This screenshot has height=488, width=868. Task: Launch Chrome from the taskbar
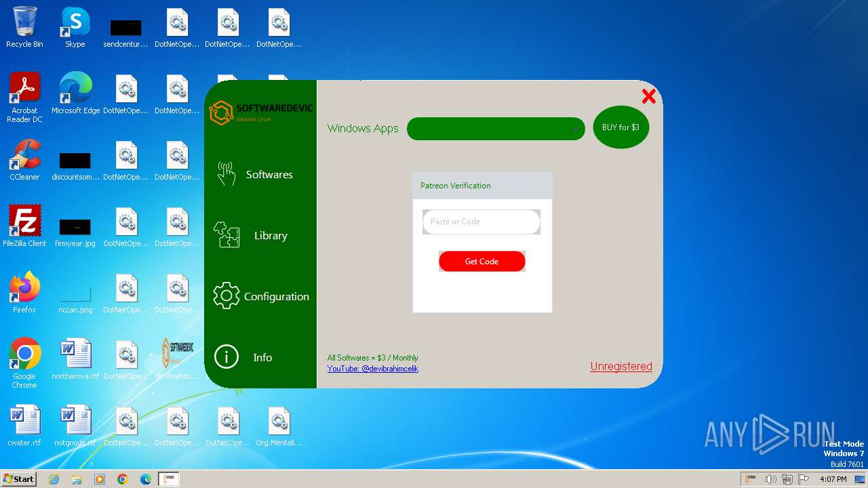(123, 479)
